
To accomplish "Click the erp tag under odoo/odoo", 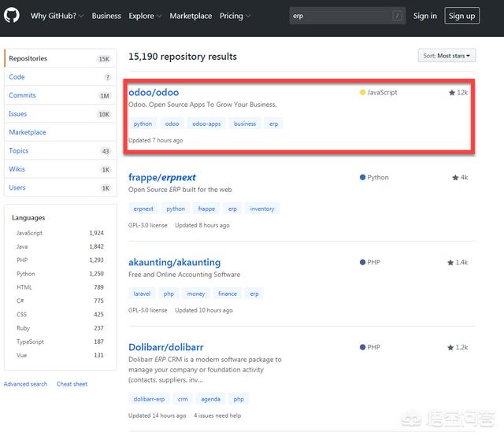I will pos(273,124).
